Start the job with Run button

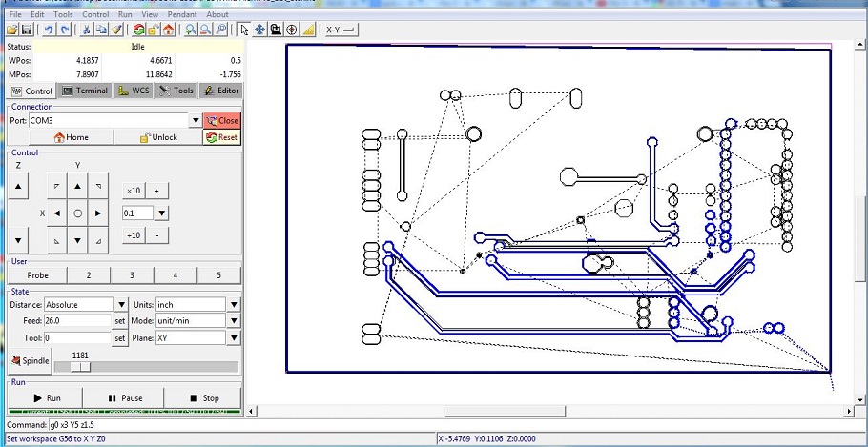[46, 397]
